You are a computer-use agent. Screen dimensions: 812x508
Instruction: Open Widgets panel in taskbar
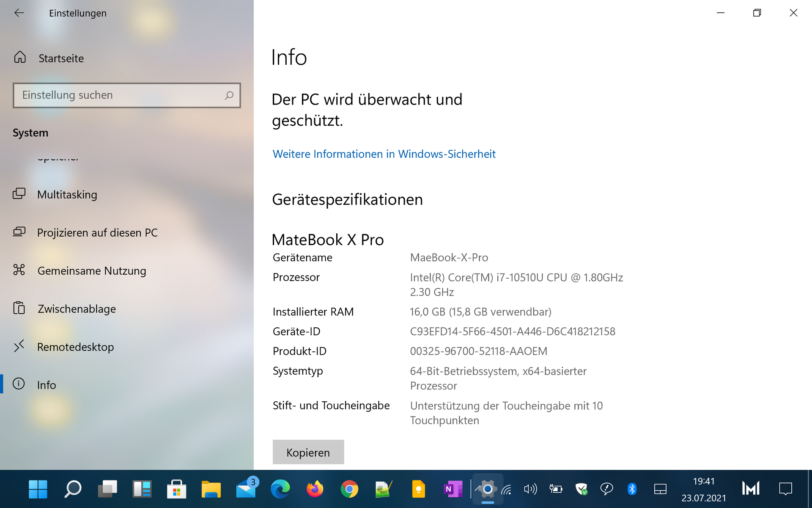click(142, 489)
